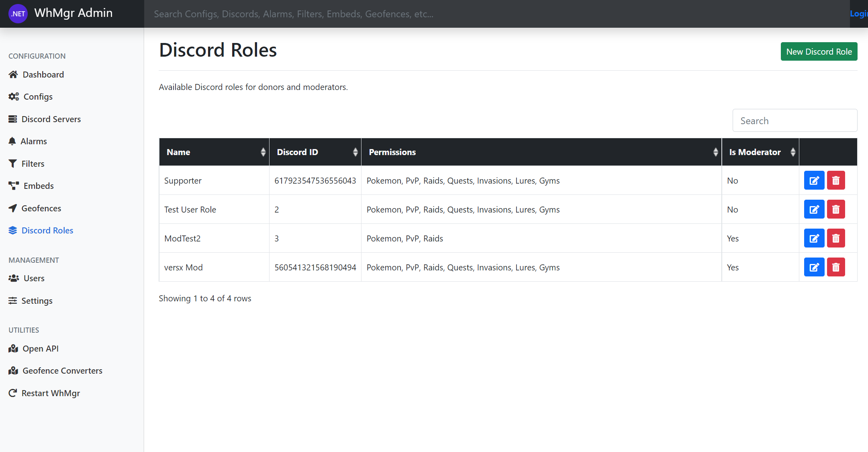The image size is (868, 452).
Task: Click New Discord Role button
Action: coord(819,51)
